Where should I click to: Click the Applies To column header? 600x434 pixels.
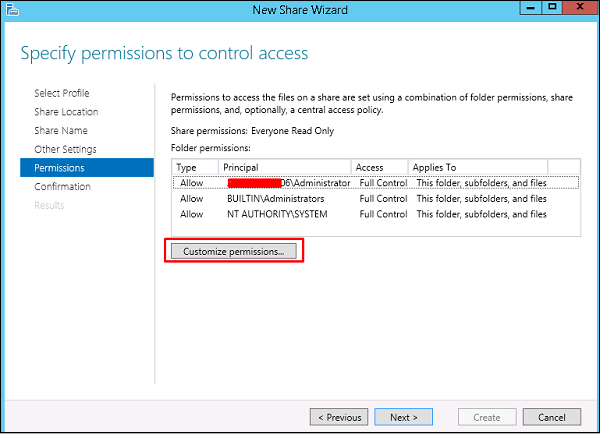pos(494,167)
